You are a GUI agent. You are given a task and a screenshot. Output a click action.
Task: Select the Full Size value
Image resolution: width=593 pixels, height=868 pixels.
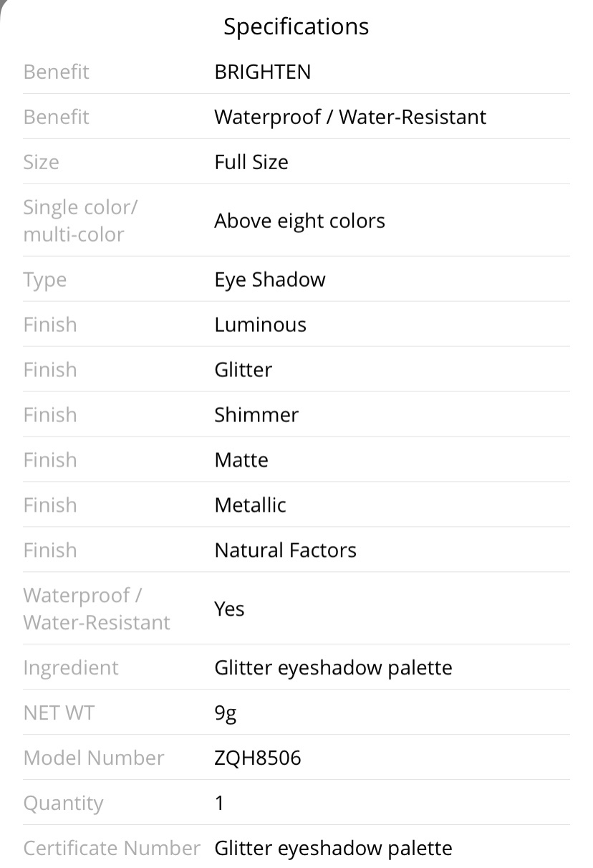[251, 162]
